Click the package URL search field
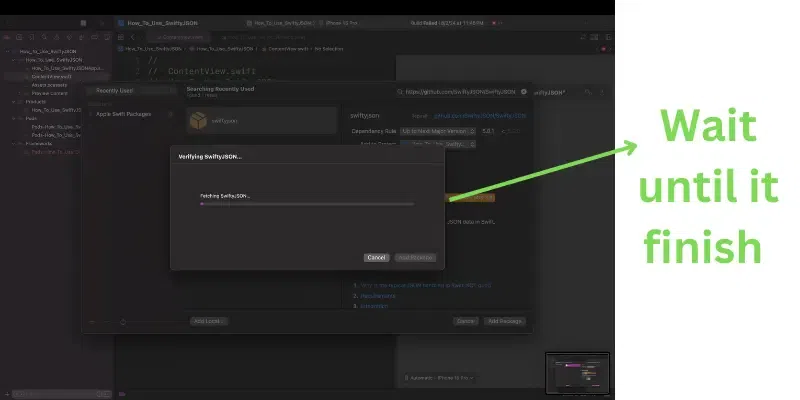 [x=460, y=92]
